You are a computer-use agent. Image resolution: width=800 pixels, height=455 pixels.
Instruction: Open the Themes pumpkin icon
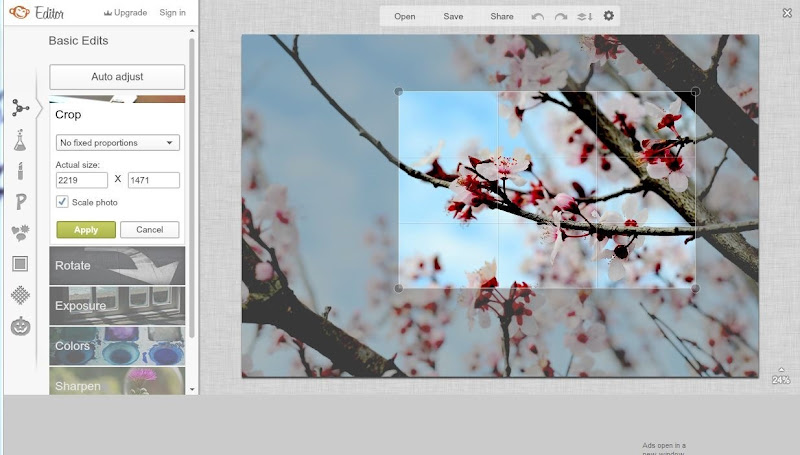[x=20, y=326]
